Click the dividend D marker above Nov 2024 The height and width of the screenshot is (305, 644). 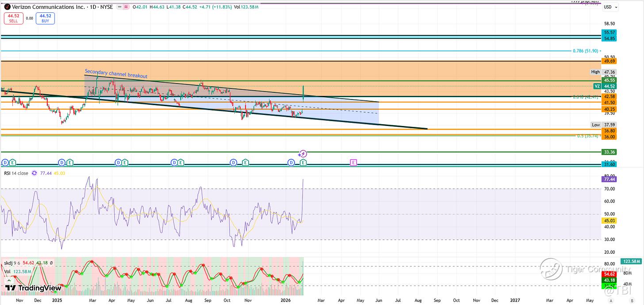coord(5,163)
